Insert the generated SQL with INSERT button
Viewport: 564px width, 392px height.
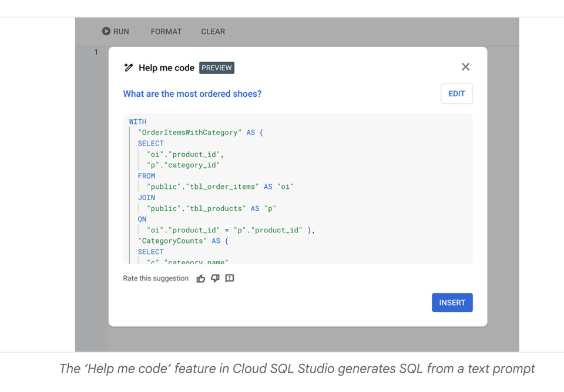point(452,303)
